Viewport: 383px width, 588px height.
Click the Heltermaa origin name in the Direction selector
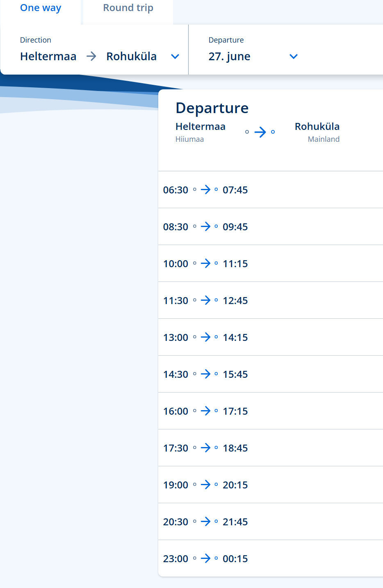click(48, 57)
